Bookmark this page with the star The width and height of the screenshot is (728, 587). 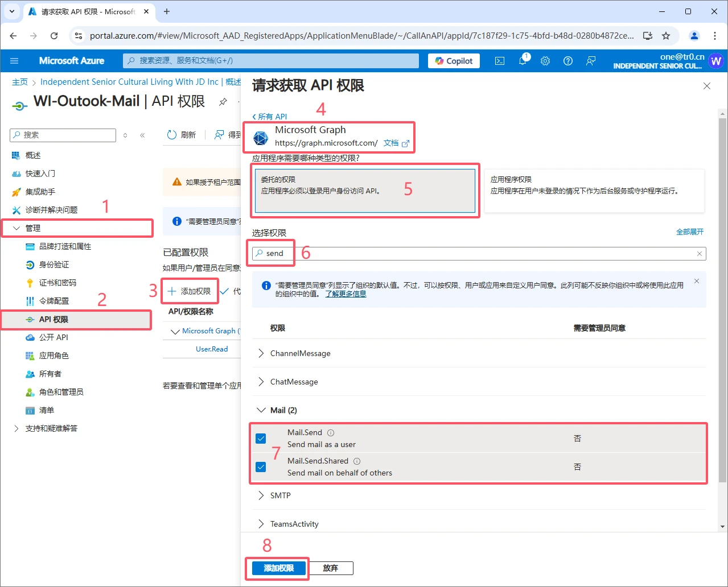[666, 36]
